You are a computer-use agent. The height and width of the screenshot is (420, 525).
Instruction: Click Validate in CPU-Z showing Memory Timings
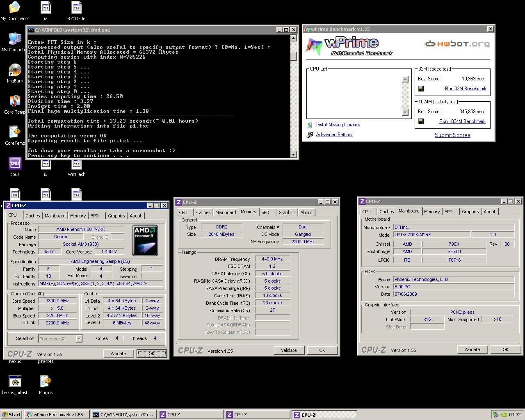coord(289,350)
